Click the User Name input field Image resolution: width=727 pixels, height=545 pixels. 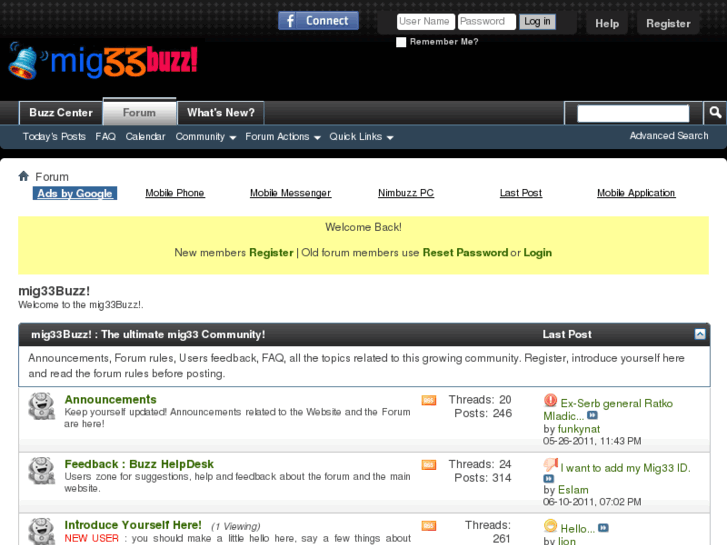tap(426, 21)
